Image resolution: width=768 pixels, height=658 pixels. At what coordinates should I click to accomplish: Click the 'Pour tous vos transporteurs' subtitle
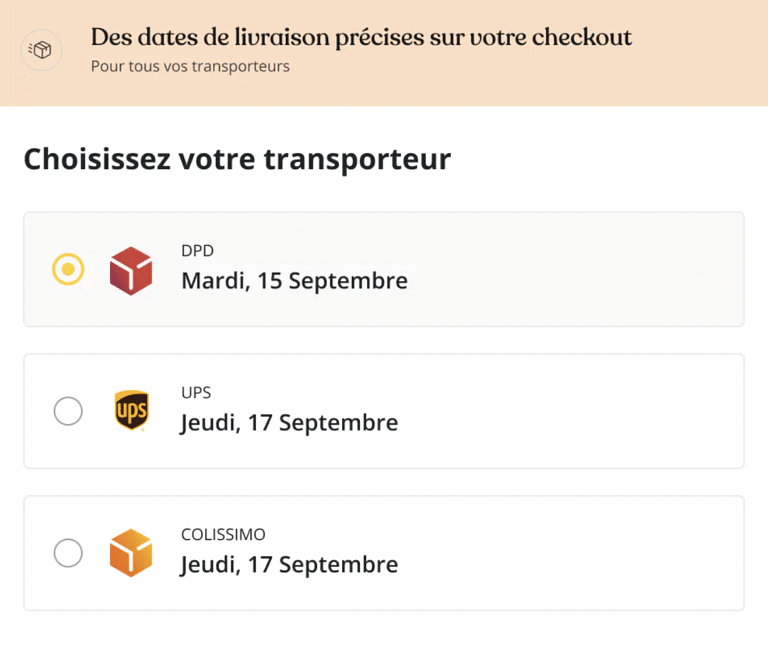click(190, 67)
